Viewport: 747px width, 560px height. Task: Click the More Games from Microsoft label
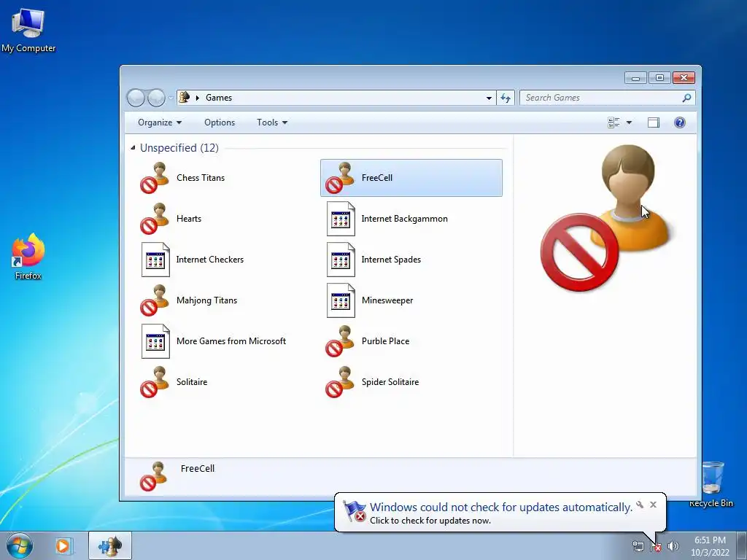231,341
